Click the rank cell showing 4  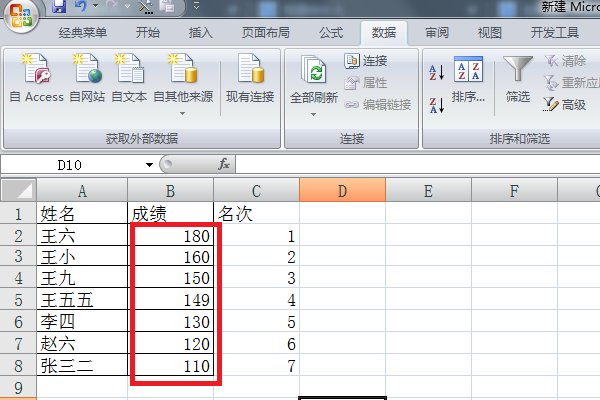pos(256,300)
